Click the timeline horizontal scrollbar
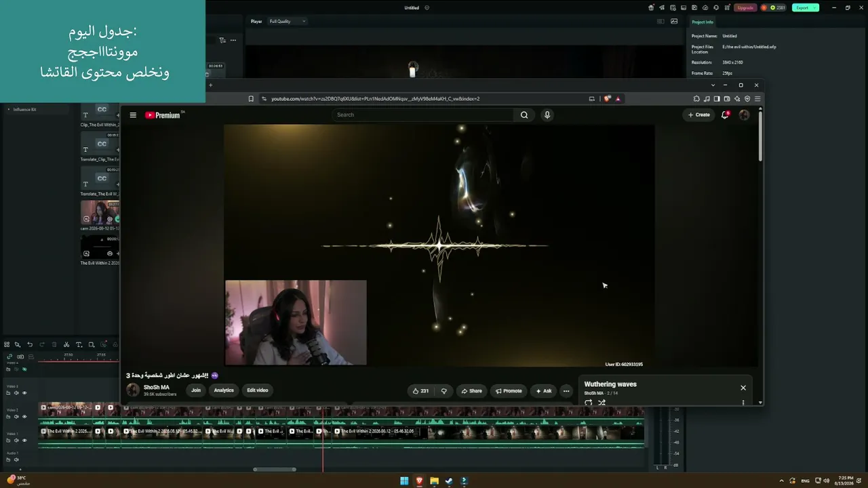Viewport: 868px width, 488px height. [x=275, y=469]
